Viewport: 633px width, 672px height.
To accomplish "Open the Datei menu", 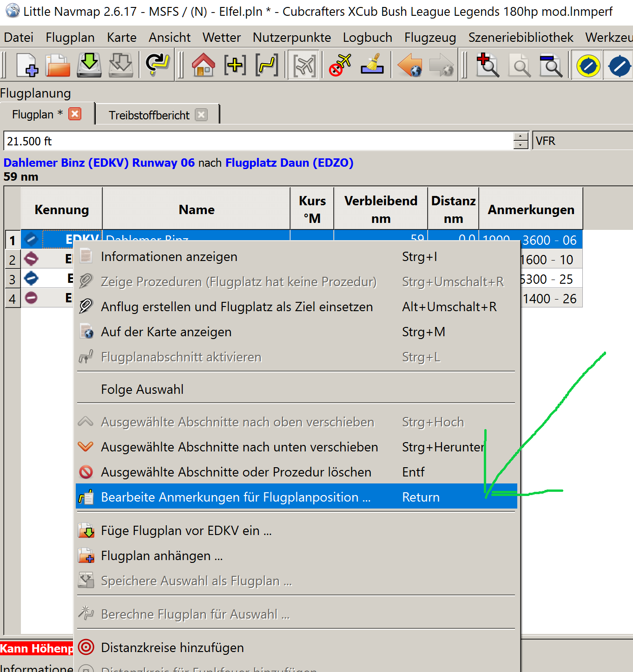I will (x=19, y=37).
